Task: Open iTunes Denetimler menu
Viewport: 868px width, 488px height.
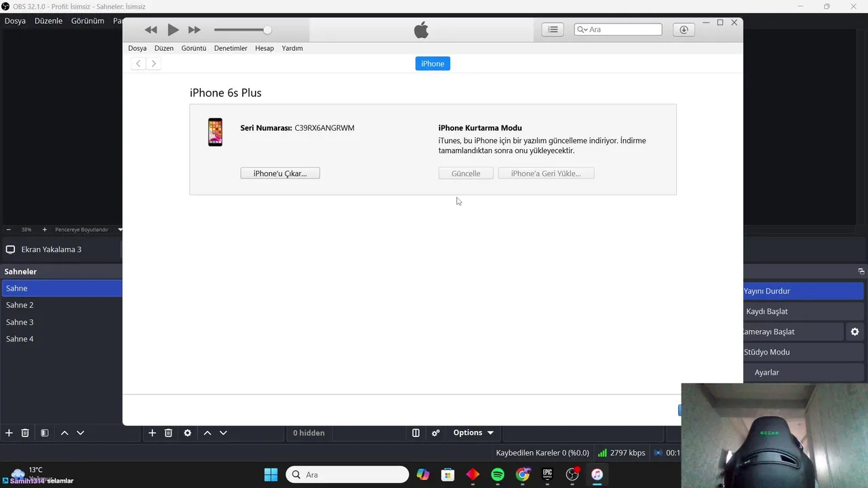Action: coord(231,48)
